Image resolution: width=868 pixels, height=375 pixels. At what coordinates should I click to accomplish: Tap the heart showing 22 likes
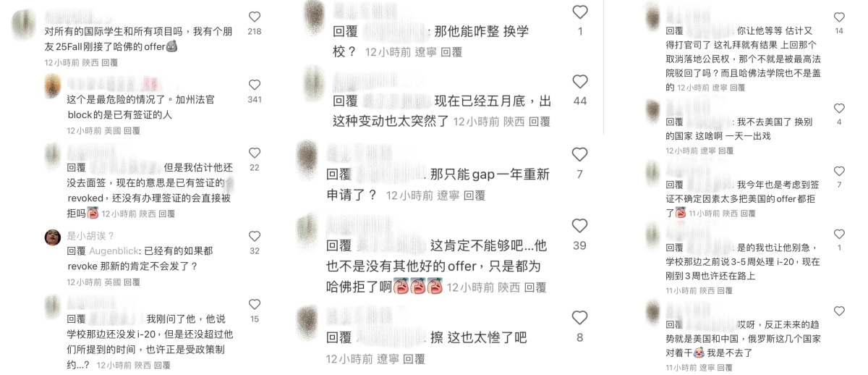[255, 153]
